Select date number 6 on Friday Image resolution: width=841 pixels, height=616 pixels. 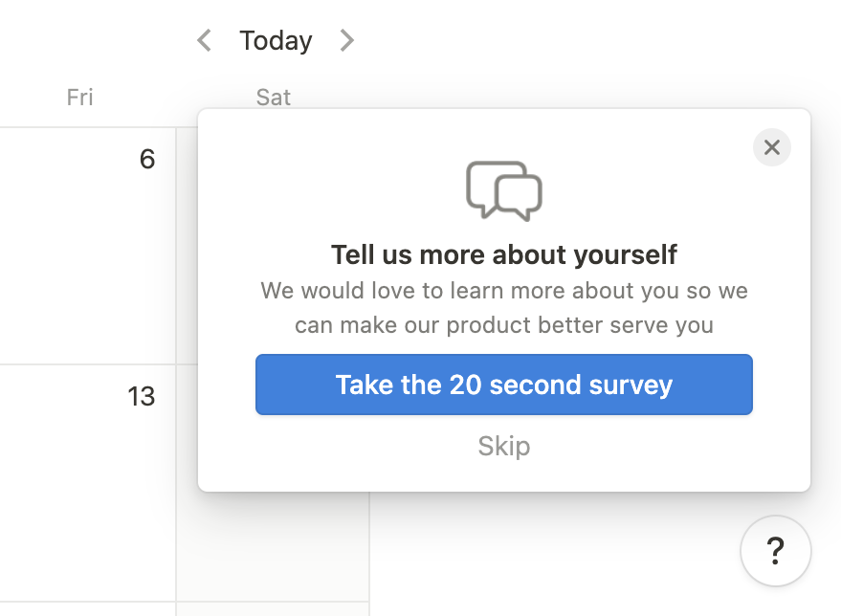pos(146,159)
